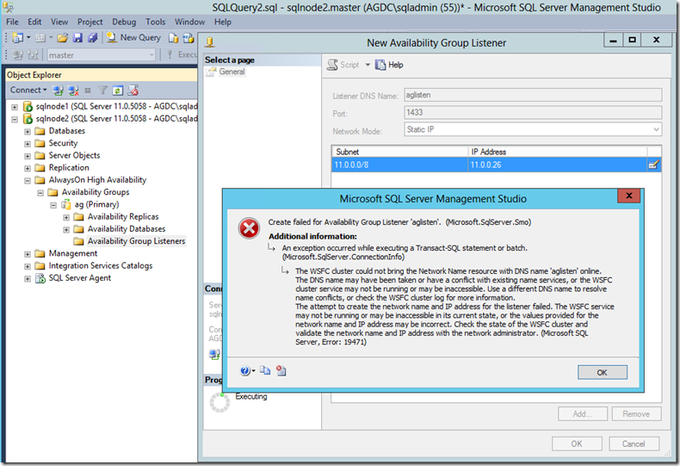Open the Network Mode Static IP dropdown
Screen dimensions: 680x466
tap(656, 129)
